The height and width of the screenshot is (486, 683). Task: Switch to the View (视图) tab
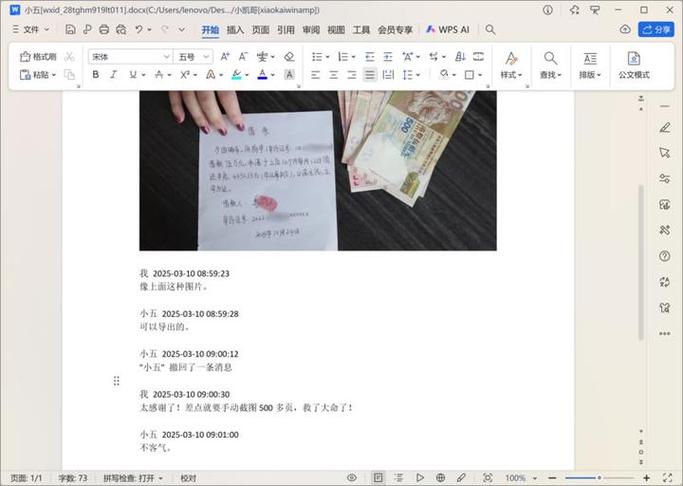coord(336,30)
